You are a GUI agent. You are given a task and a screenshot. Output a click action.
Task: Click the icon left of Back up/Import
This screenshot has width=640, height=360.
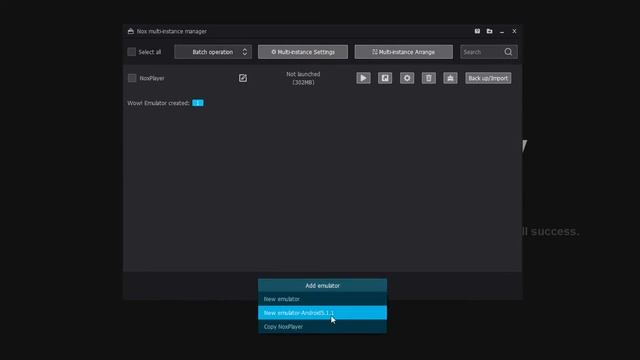point(450,78)
